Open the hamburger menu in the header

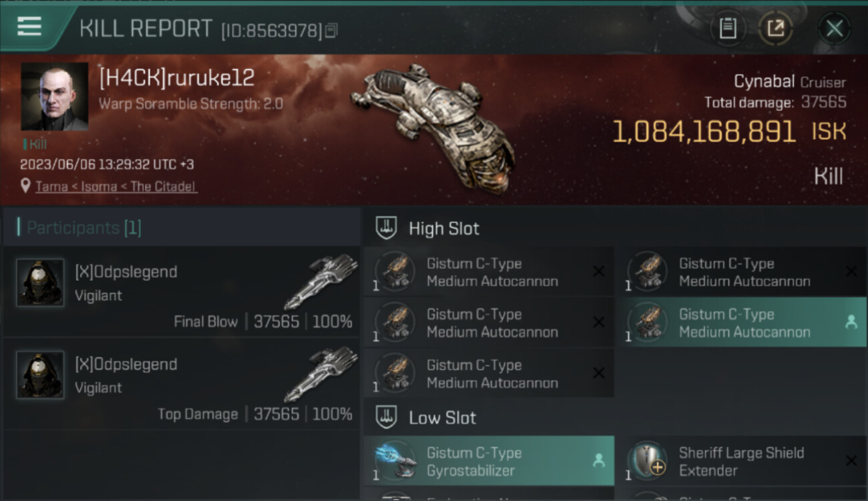[x=29, y=27]
